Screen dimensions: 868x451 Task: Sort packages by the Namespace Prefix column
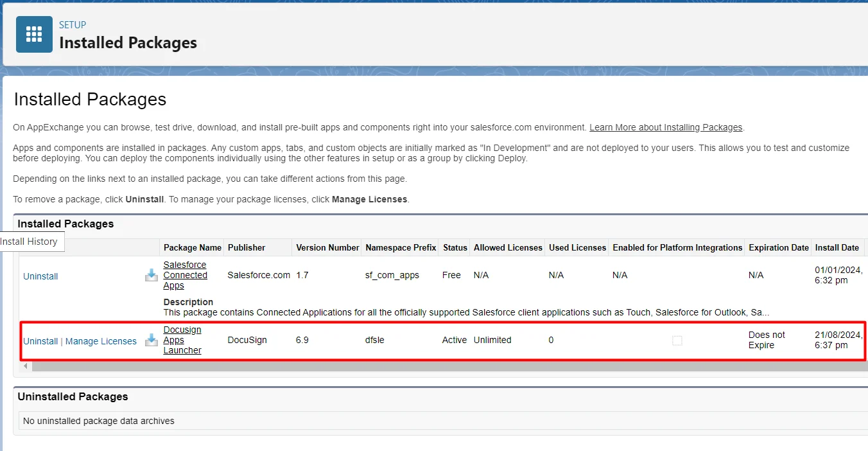(x=400, y=247)
